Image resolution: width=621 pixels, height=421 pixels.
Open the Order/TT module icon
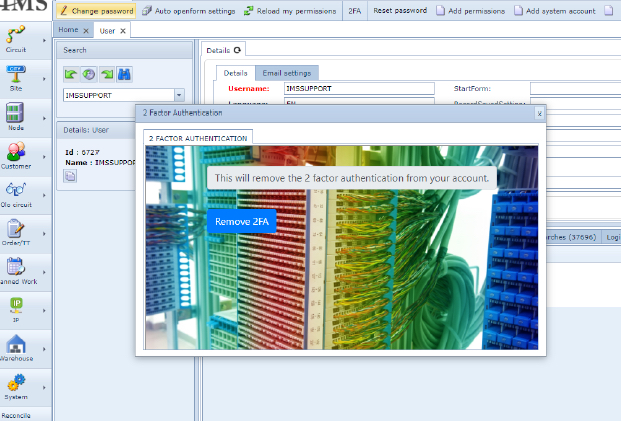click(x=15, y=228)
